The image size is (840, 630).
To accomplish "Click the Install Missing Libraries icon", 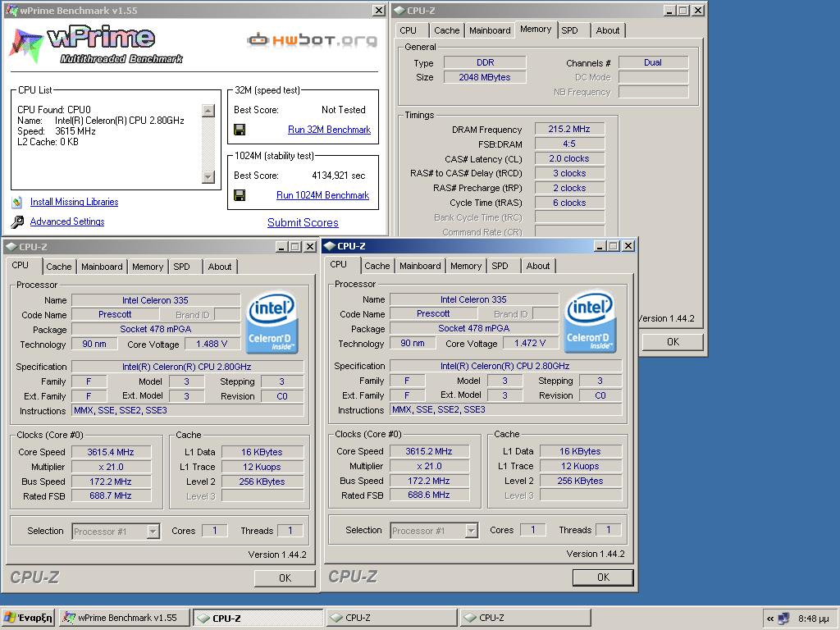I will tap(17, 202).
